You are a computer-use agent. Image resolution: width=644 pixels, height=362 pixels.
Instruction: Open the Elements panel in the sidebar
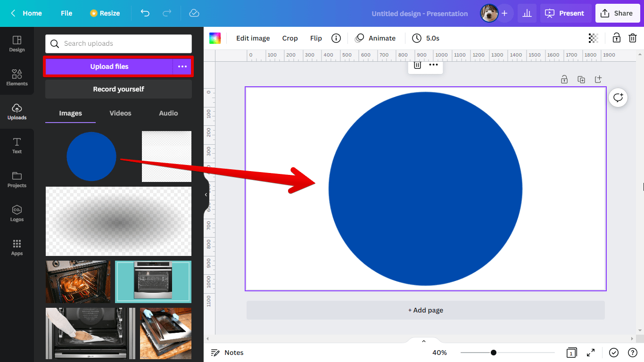(17, 77)
